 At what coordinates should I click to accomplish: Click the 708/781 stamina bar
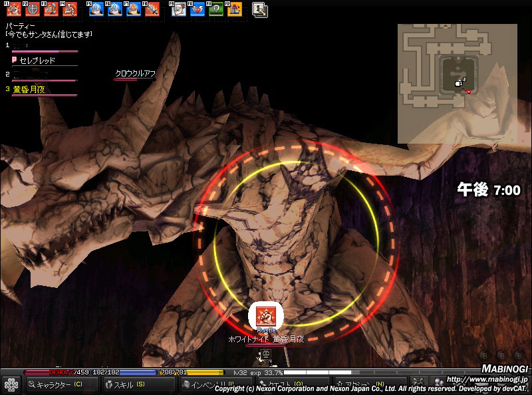[192, 372]
